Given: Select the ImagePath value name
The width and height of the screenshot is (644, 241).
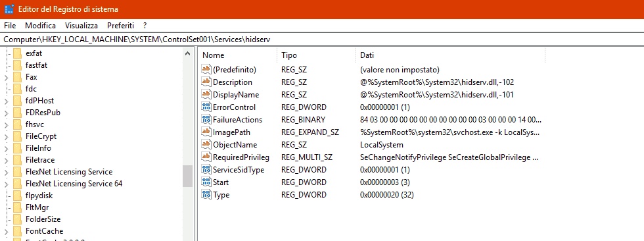Looking at the screenshot, I should click(231, 132).
